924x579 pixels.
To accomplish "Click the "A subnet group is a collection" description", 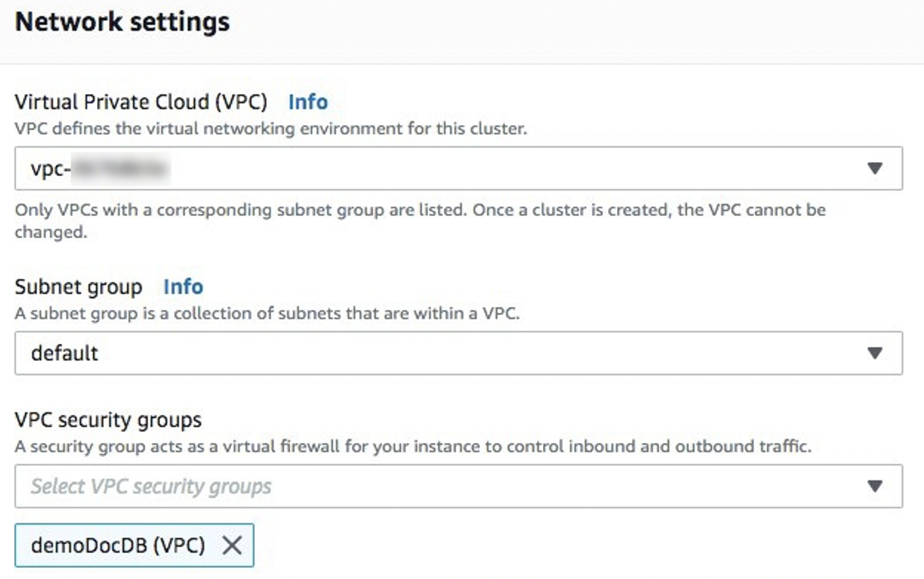I will (267, 313).
